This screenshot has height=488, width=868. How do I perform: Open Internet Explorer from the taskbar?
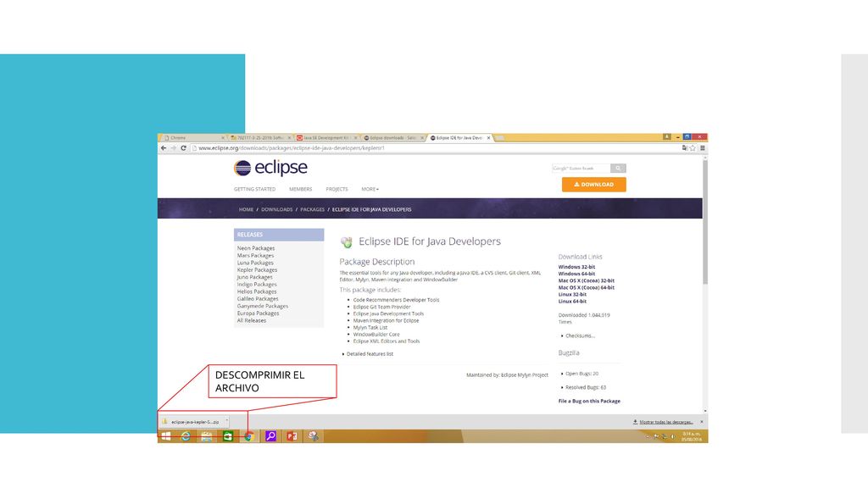(x=186, y=436)
